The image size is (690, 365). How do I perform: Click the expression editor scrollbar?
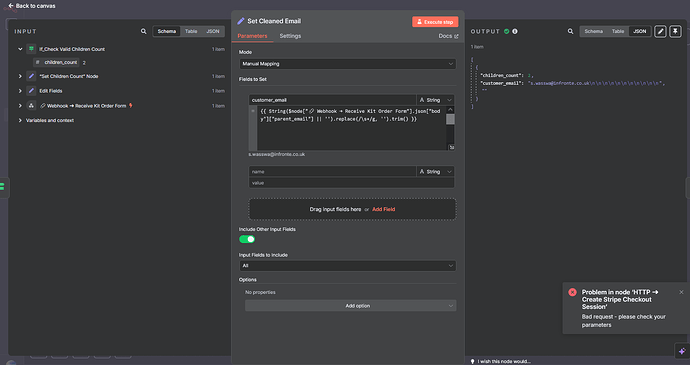coord(450,119)
